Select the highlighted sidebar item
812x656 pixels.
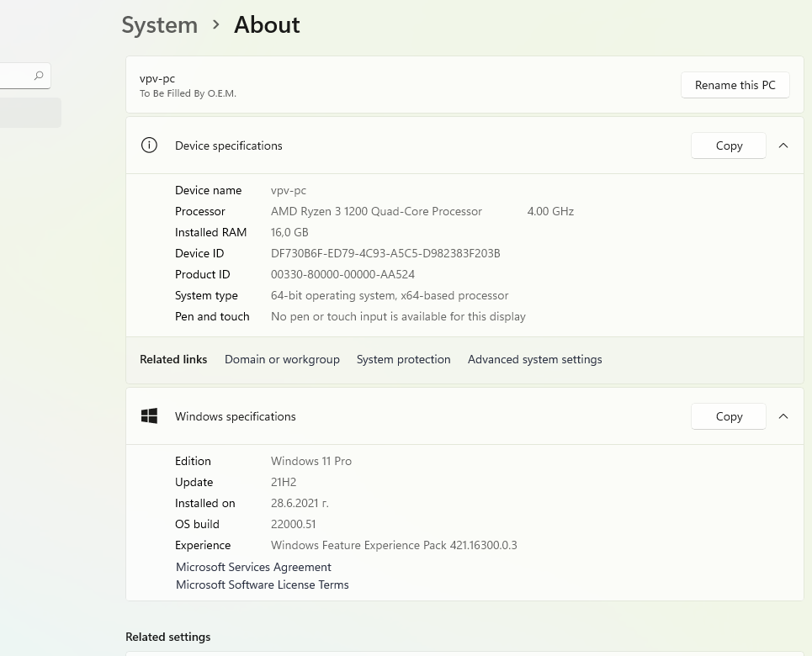point(29,113)
